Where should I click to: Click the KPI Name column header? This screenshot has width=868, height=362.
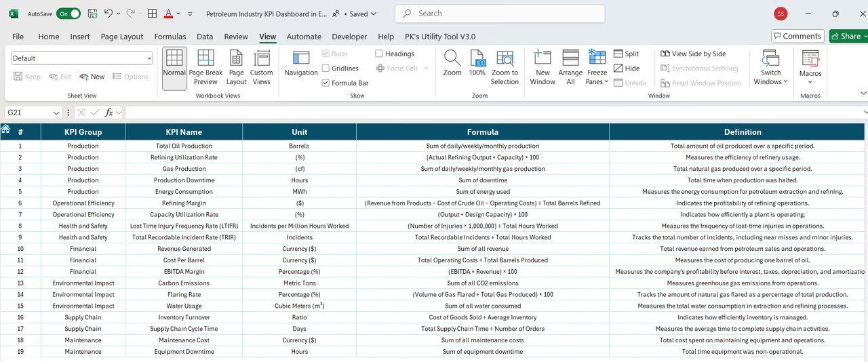tap(184, 132)
